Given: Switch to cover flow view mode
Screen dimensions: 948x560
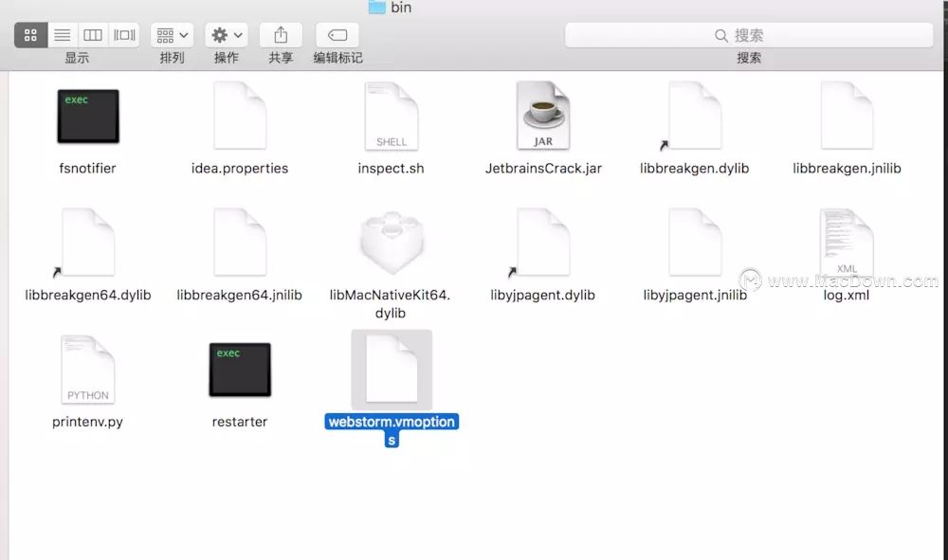Looking at the screenshot, I should point(124,35).
